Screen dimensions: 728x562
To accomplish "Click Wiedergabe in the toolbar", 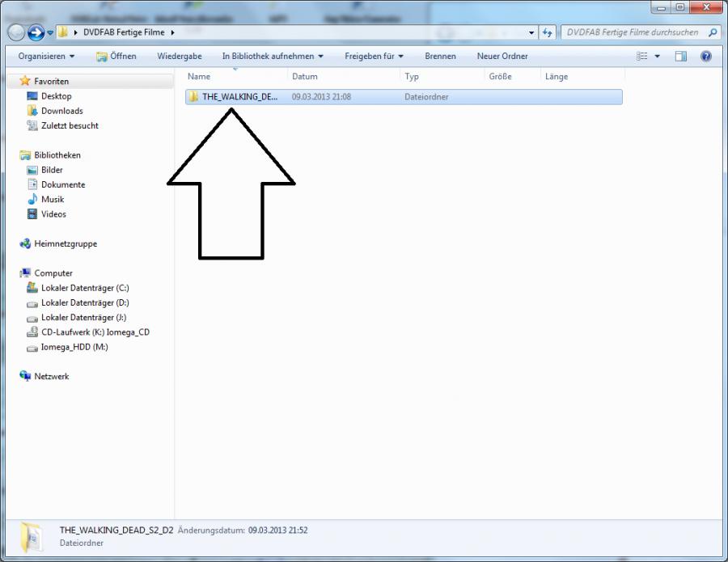I will coord(180,56).
